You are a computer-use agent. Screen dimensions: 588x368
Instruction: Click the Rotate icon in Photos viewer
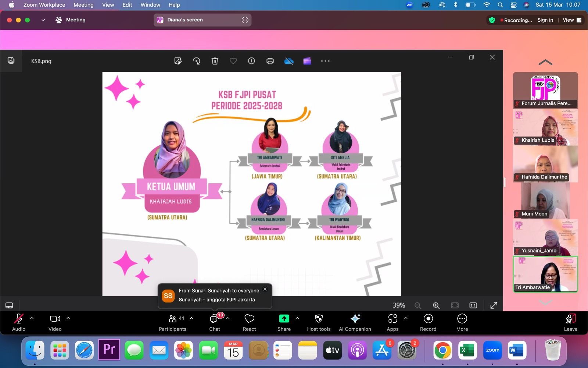pos(197,61)
